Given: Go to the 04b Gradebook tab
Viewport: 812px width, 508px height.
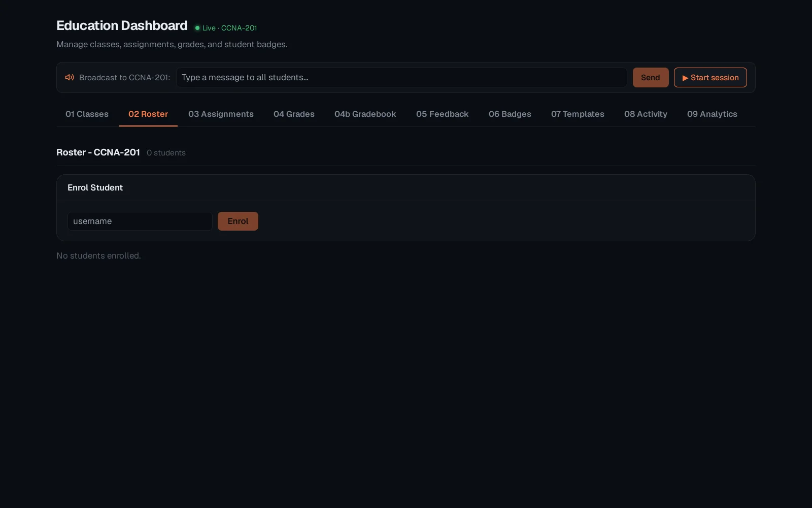Looking at the screenshot, I should pyautogui.click(x=365, y=114).
